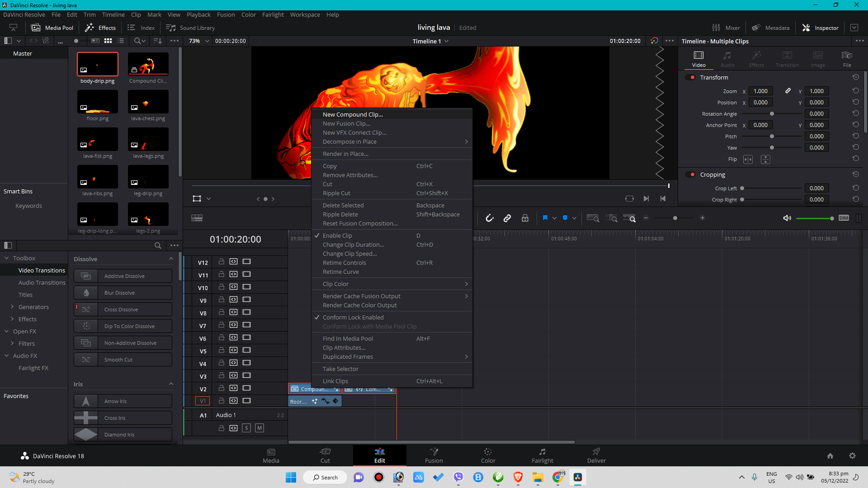
Task: Mute audio speaker icon in timeline toolbar
Action: click(787, 218)
